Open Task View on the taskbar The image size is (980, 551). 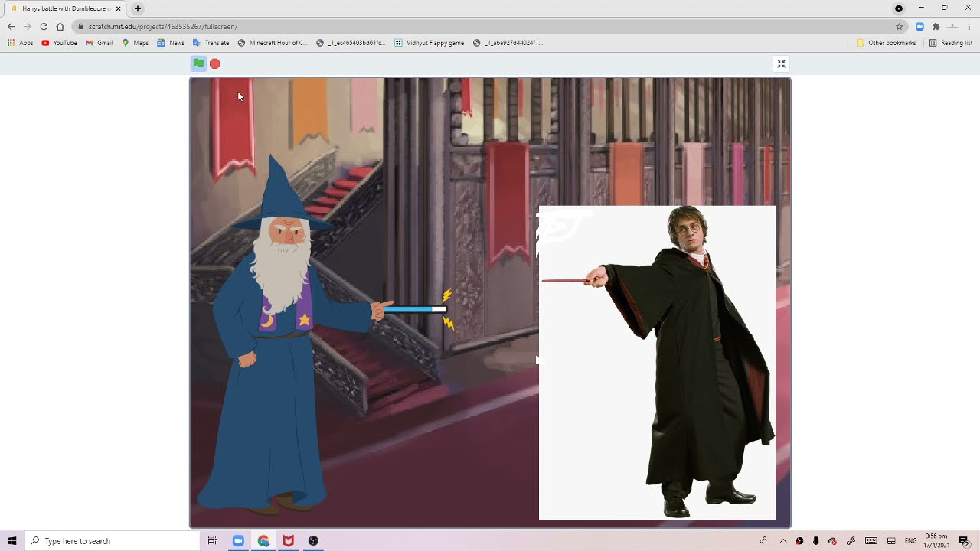(x=212, y=541)
